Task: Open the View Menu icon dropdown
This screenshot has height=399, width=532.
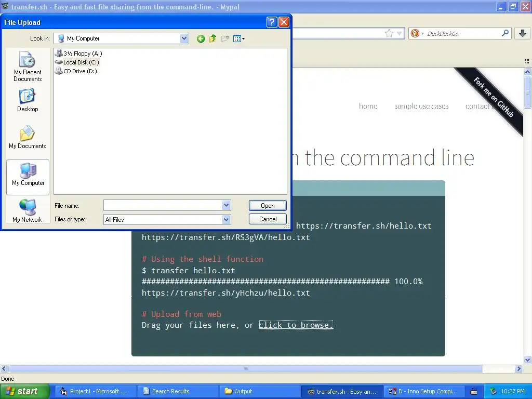Action: click(x=239, y=38)
